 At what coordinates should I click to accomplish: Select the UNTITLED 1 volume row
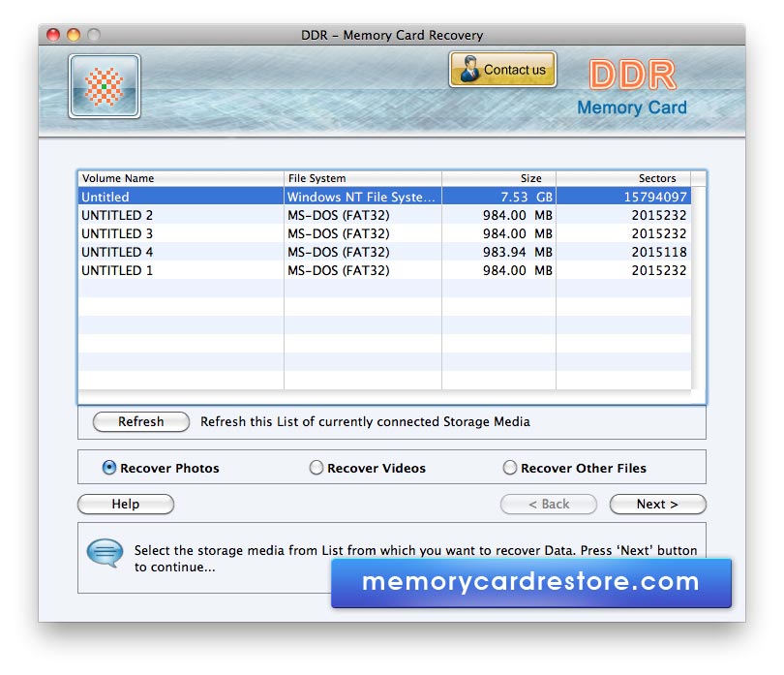(384, 270)
